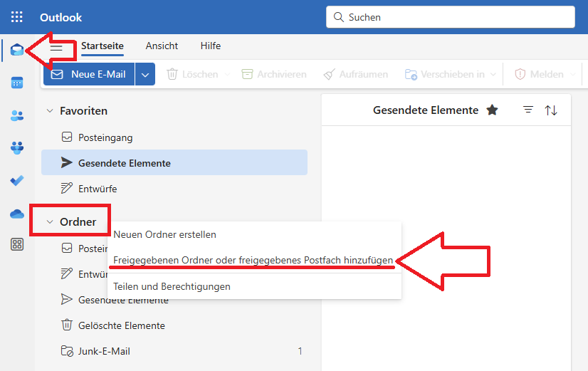
Task: Switch to the Hilfe tab
Action: point(211,46)
